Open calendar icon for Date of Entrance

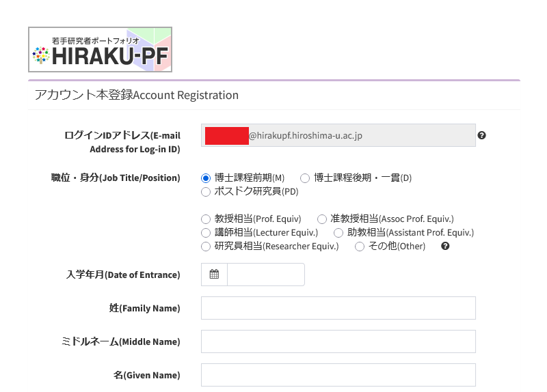point(214,275)
